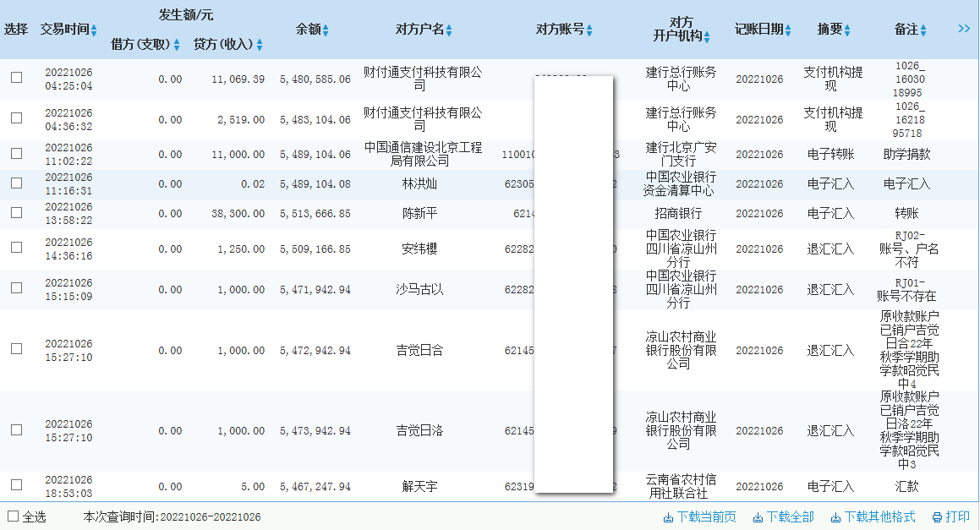The height and width of the screenshot is (530, 980).
Task: Toggle the 全选 select-all checkbox
Action: click(14, 516)
